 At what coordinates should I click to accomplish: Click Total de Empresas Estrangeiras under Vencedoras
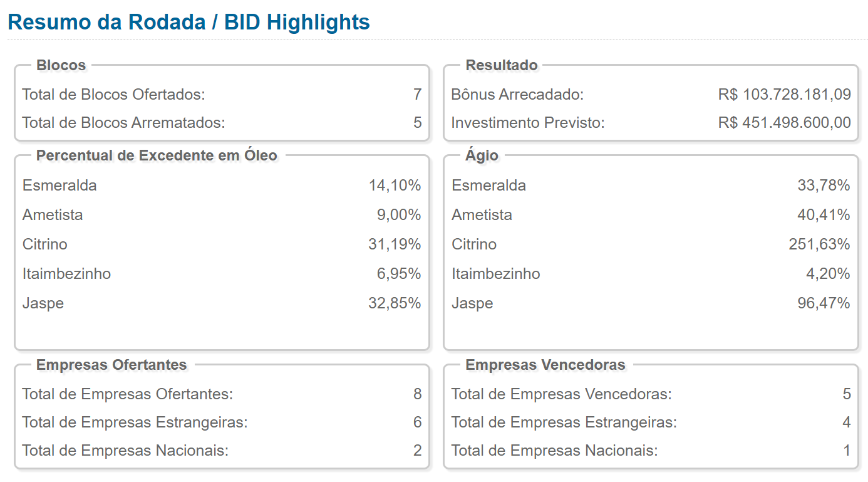pos(564,422)
